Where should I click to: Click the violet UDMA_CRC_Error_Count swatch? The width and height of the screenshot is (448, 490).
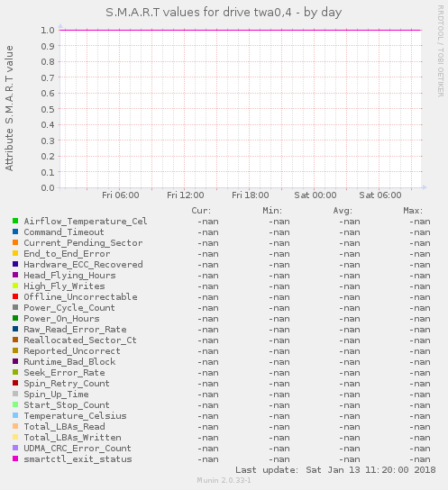pos(15,449)
